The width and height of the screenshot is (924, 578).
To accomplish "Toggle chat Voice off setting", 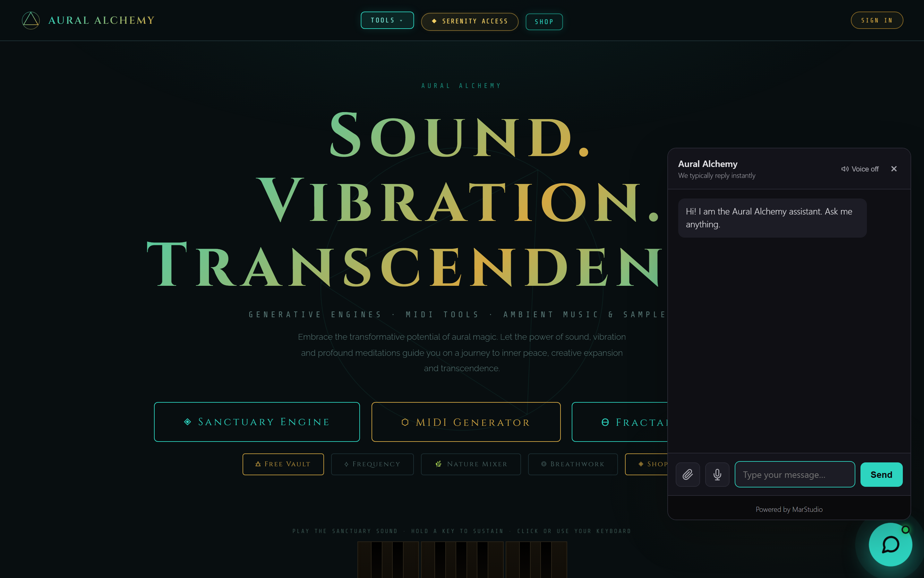I will click(860, 169).
